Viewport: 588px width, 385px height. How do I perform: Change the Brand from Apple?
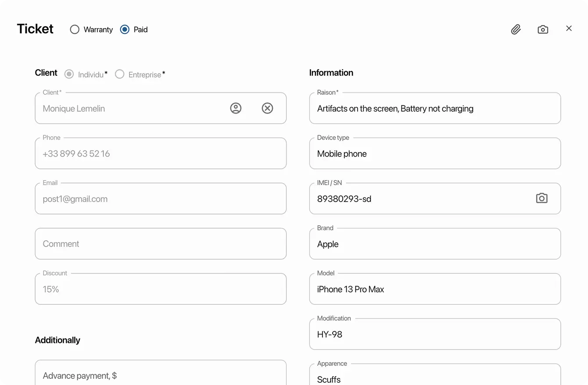pos(435,244)
